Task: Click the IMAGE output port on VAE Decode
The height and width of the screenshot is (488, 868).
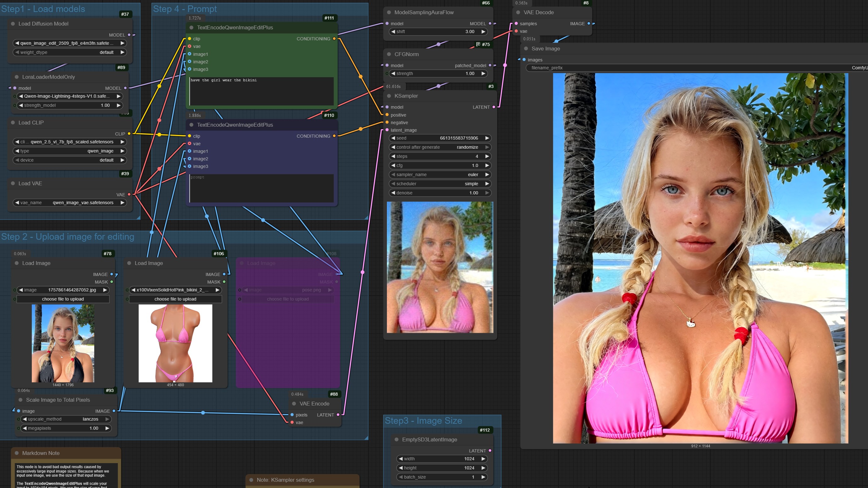Action: pos(589,24)
